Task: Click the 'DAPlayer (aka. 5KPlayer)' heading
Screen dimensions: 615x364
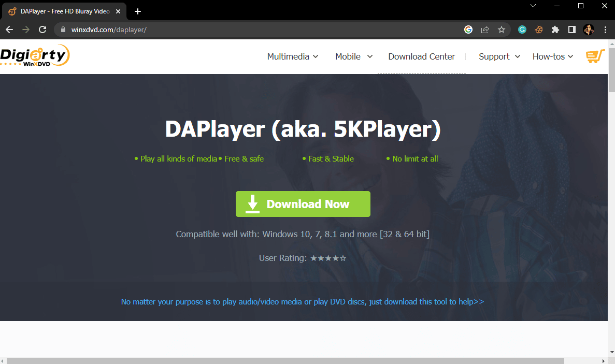Action: [x=303, y=129]
